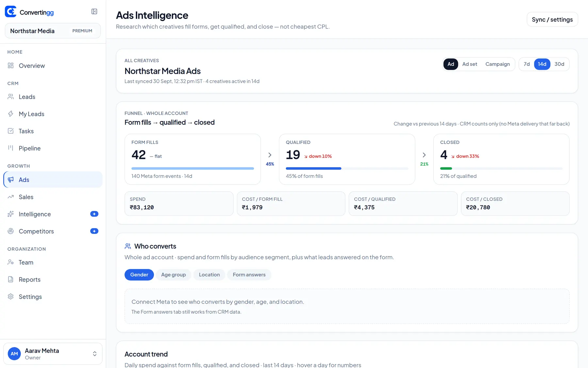Click the Pipeline bars icon
This screenshot has height=368, width=588.
coord(11,148)
